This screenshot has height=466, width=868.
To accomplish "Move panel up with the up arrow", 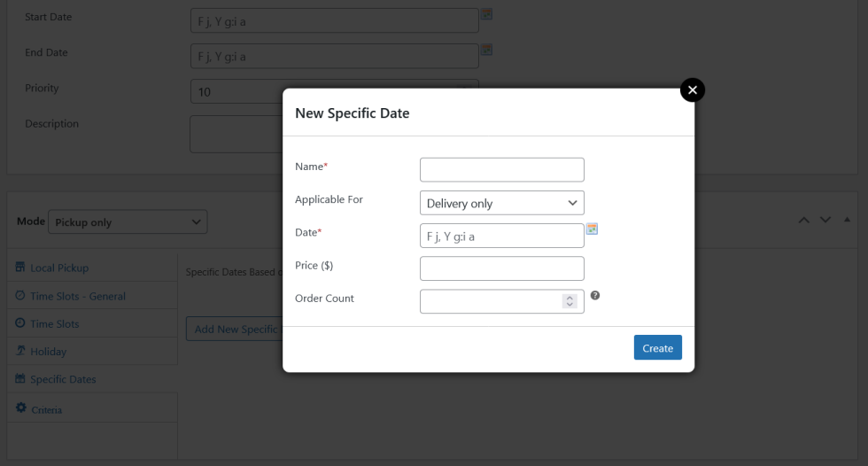I will point(805,220).
